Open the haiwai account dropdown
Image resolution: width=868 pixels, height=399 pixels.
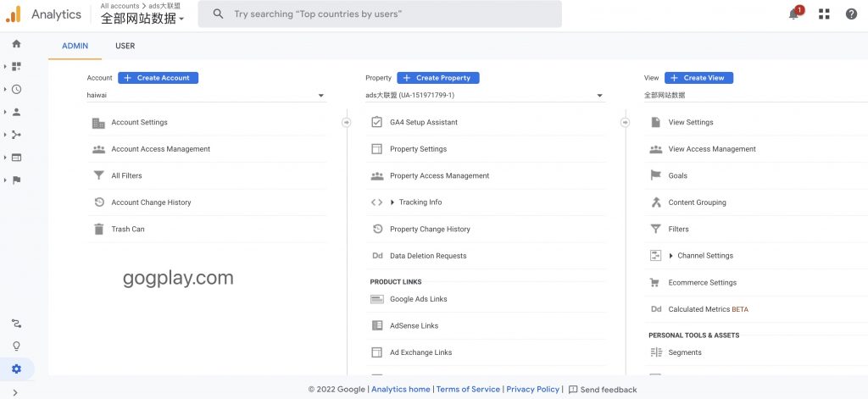coord(206,95)
